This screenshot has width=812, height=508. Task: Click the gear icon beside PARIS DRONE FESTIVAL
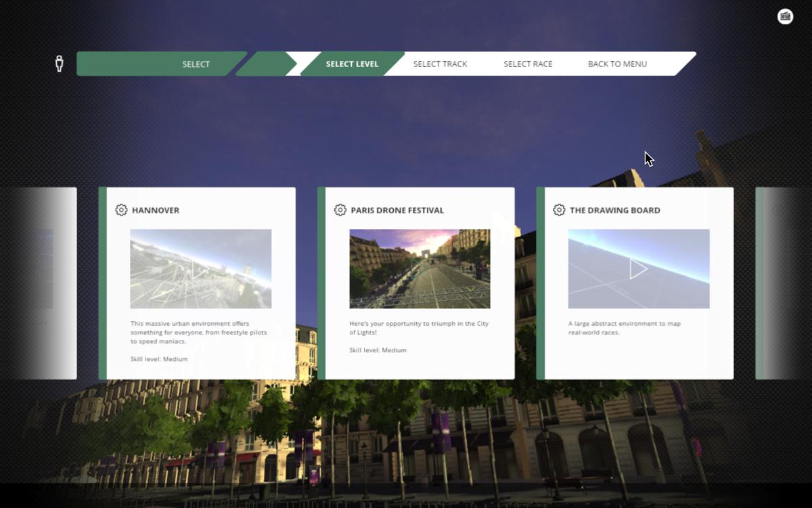pyautogui.click(x=340, y=210)
